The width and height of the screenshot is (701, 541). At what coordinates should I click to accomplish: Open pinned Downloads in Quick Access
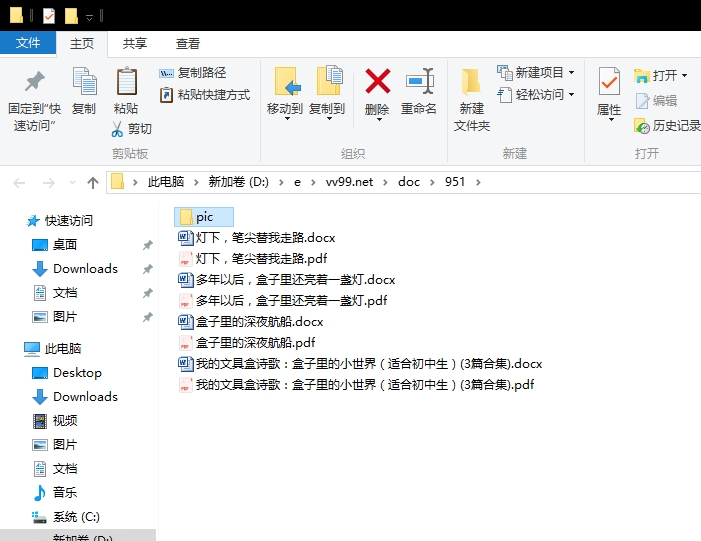75,269
